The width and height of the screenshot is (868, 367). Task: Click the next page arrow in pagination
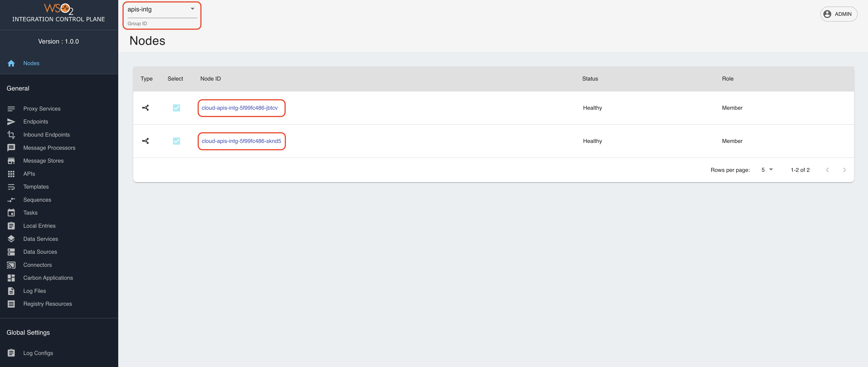pyautogui.click(x=844, y=170)
